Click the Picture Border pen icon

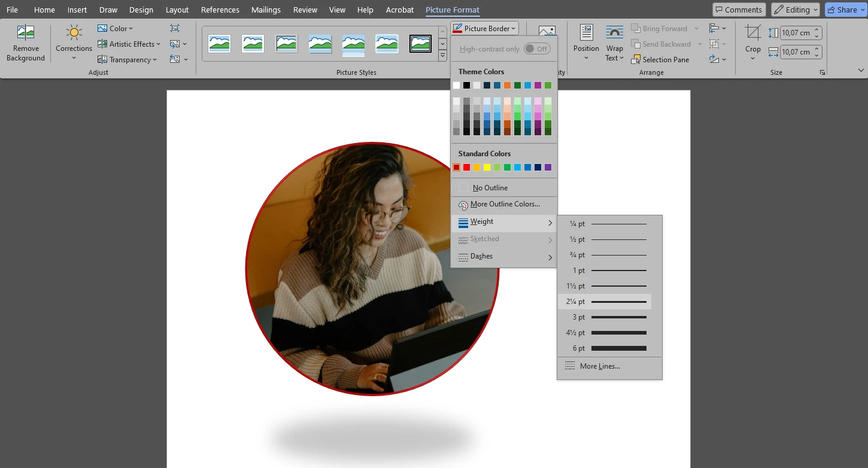coord(457,28)
